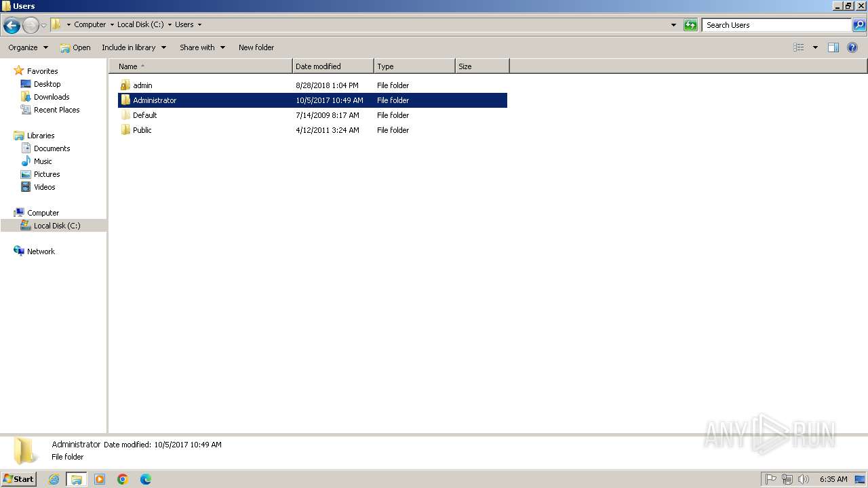Launch Windows Media Player from taskbar
The image size is (868, 488).
pos(100,479)
